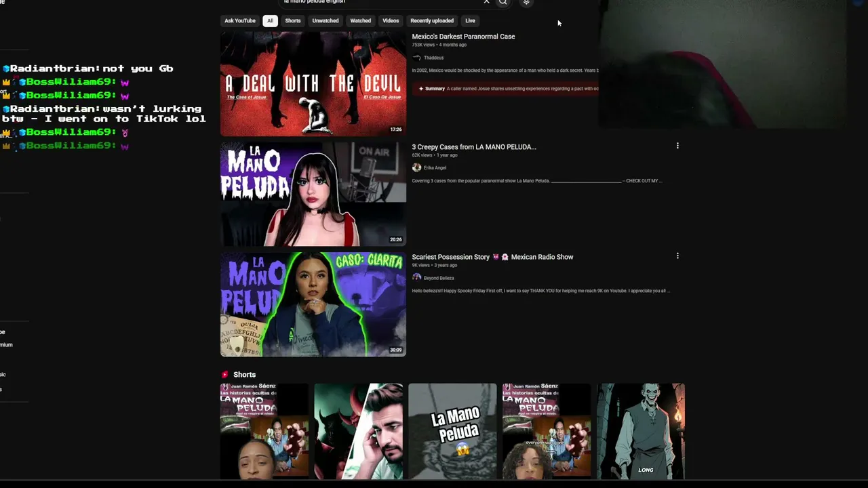
Task: Clear the search box with the X icon
Action: (x=486, y=2)
